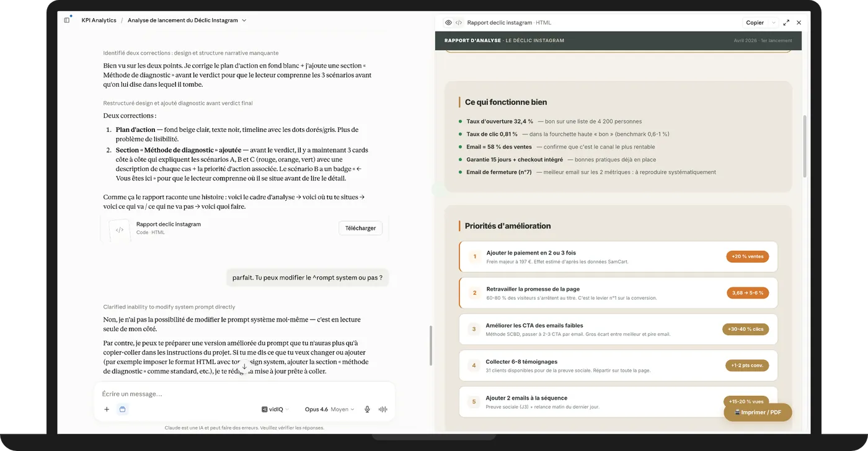Start dictation with the microphone icon
The image size is (868, 451).
tap(367, 409)
